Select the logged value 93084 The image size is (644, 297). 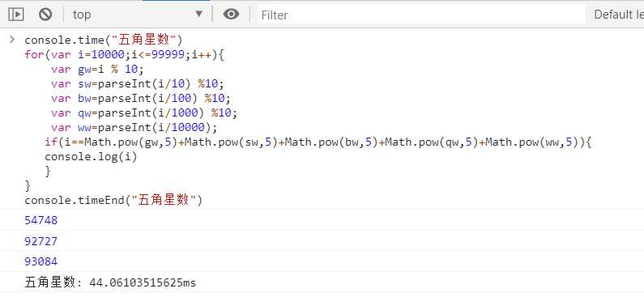point(41,261)
